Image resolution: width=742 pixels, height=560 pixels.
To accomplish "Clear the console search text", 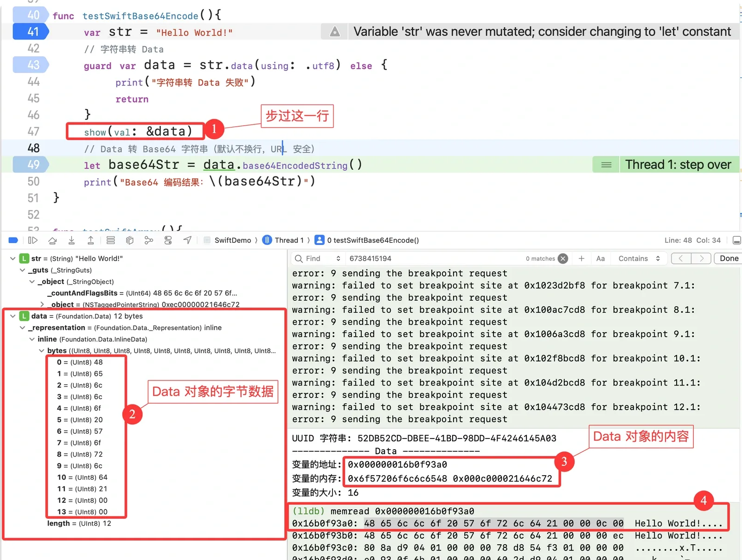I will 563,258.
